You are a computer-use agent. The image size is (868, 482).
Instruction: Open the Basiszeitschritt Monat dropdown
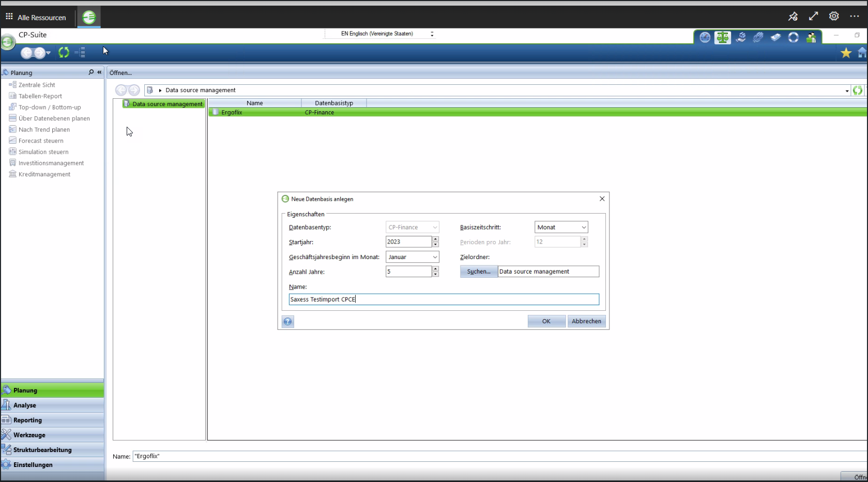pyautogui.click(x=561, y=227)
